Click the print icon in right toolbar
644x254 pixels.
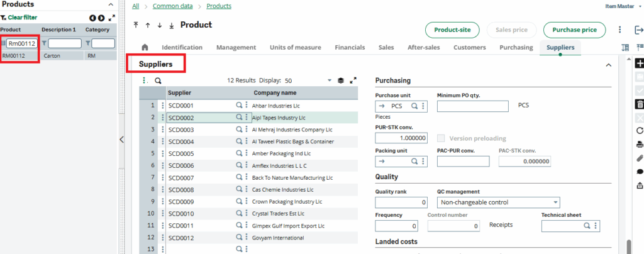tap(640, 145)
